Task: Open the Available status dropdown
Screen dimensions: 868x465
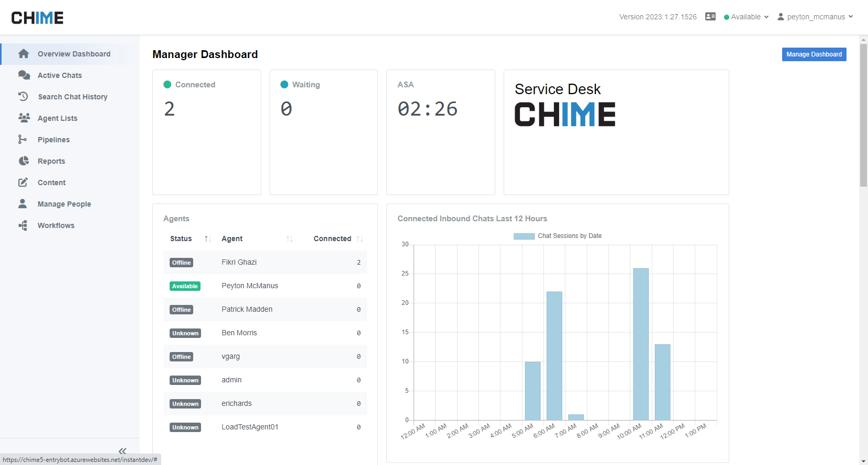Action: tap(747, 17)
